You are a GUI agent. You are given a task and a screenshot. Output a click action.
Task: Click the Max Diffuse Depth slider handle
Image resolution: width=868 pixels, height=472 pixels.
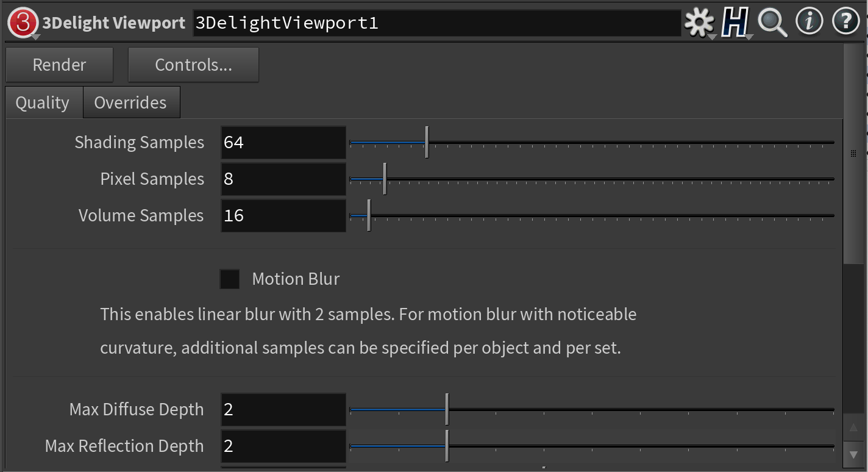[447, 409]
